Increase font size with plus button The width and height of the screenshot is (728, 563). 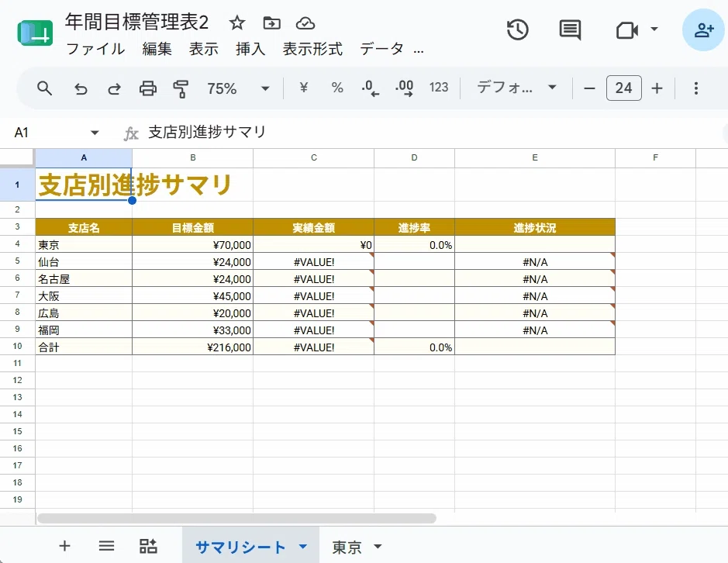[x=657, y=88]
